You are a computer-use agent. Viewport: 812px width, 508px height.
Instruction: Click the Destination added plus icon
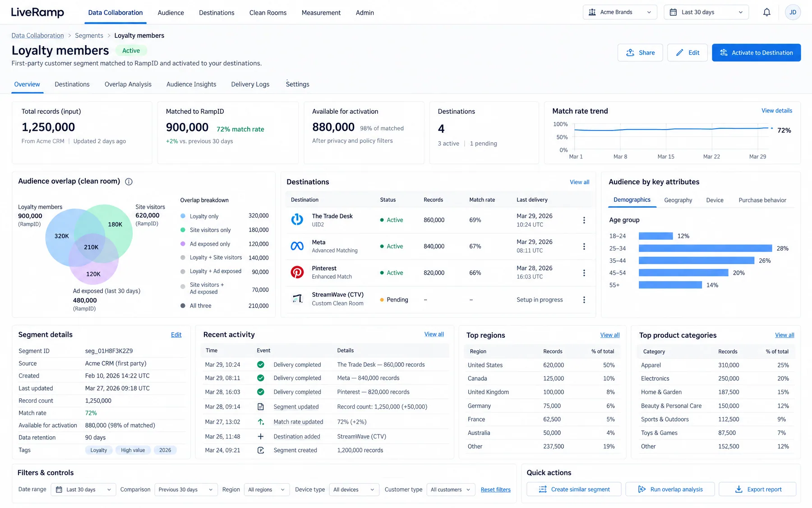click(x=260, y=436)
